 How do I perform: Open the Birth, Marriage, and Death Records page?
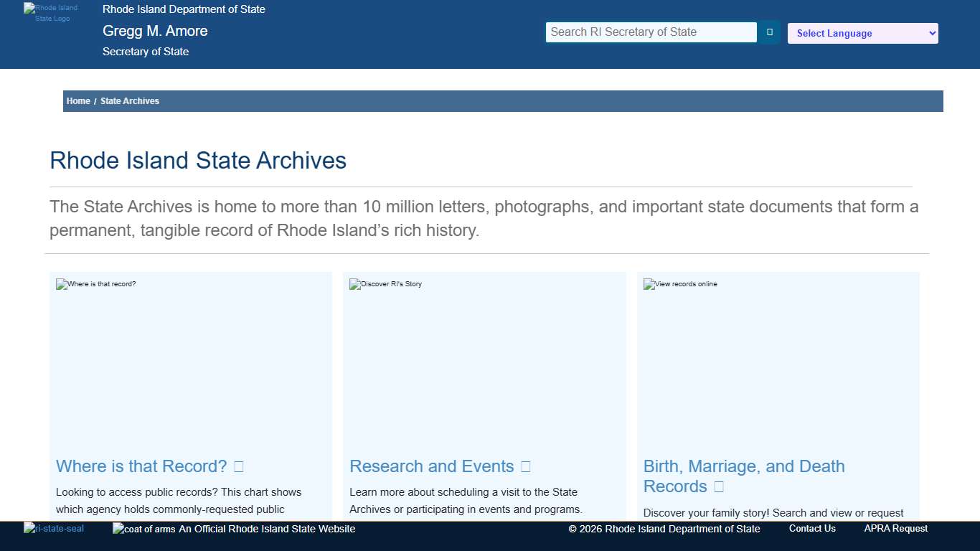744,466
